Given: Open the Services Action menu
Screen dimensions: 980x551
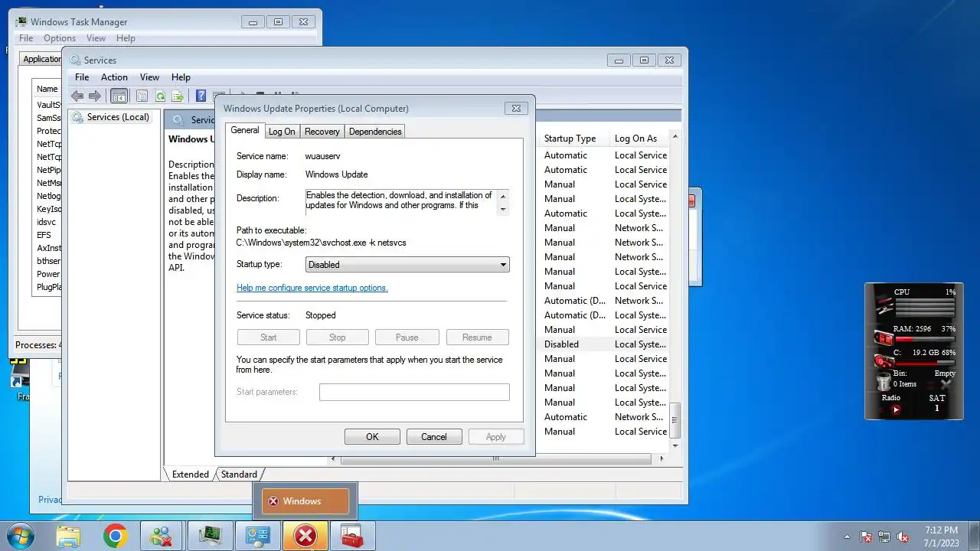Looking at the screenshot, I should pos(114,77).
